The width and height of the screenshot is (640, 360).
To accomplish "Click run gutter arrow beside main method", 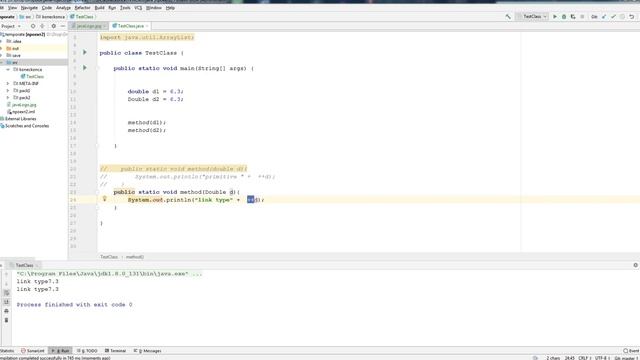I will pyautogui.click(x=85, y=68).
